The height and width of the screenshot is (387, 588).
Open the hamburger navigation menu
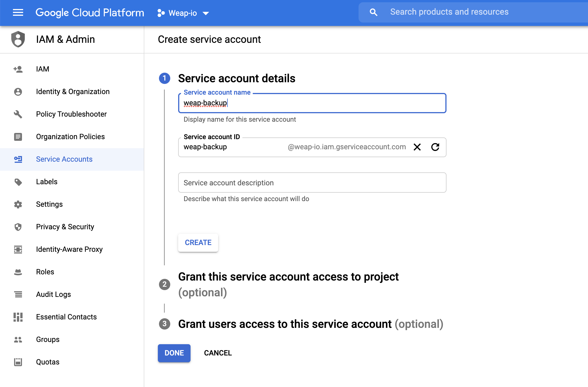[x=18, y=12]
